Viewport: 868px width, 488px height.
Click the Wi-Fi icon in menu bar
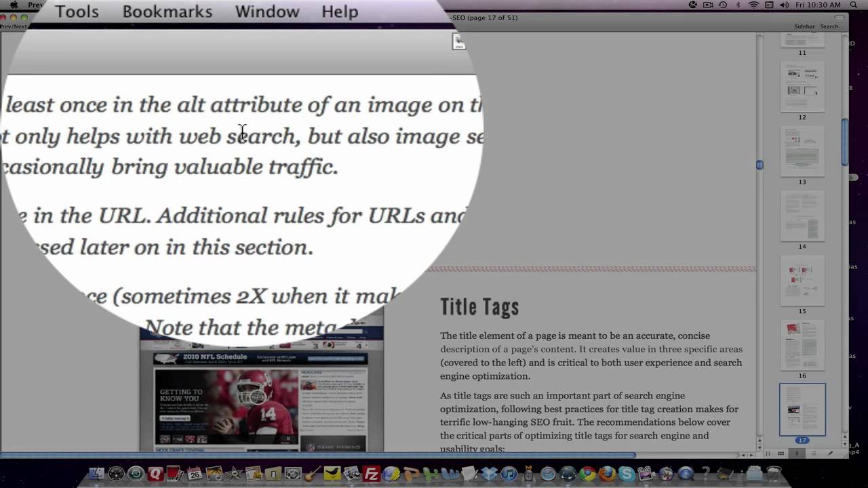[x=753, y=5]
